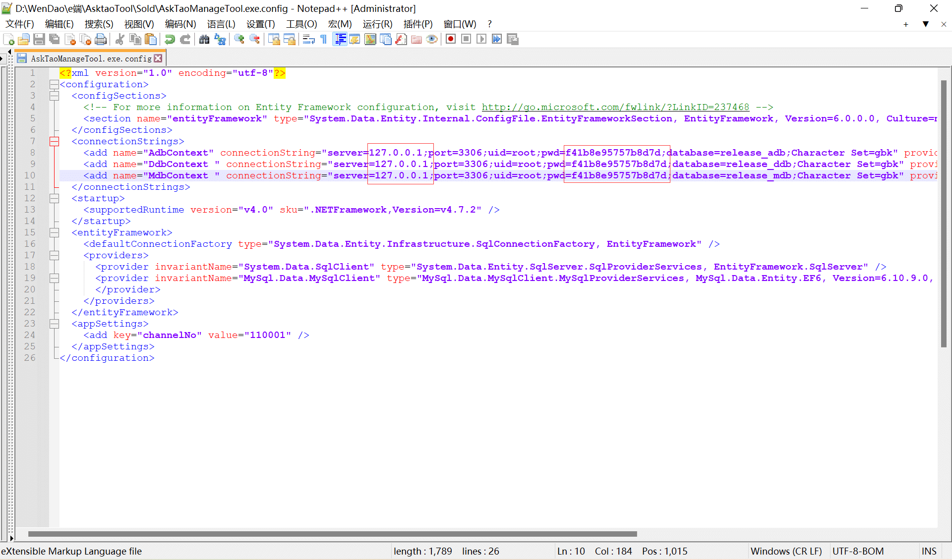Open the go.microsoft.com fwlink URL
Screen dimensions: 952x560
coord(615,107)
